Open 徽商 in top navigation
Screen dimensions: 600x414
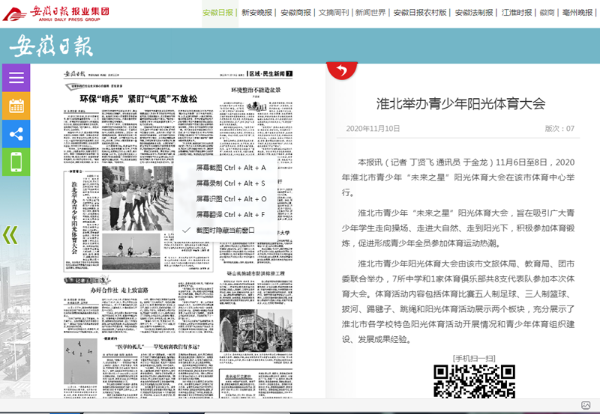[547, 13]
